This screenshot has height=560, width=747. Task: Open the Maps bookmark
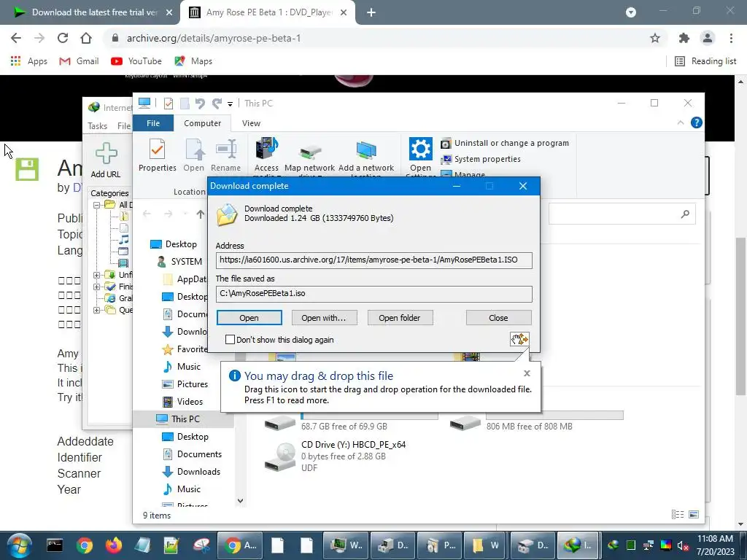click(193, 61)
